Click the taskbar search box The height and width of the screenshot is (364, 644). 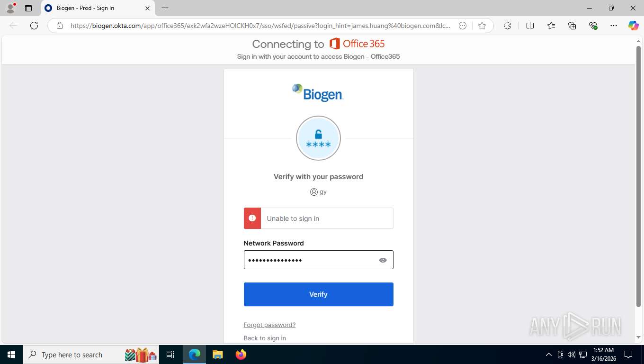point(91,355)
